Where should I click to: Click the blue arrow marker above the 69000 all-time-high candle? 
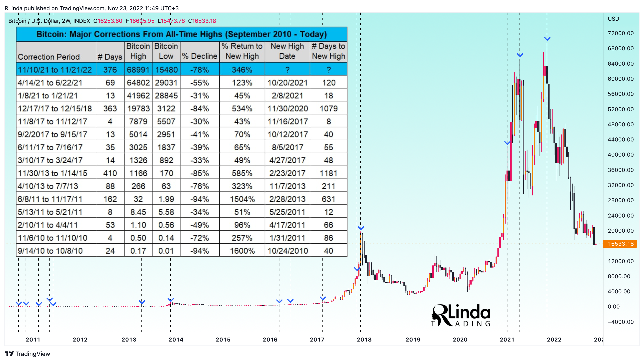coord(547,39)
